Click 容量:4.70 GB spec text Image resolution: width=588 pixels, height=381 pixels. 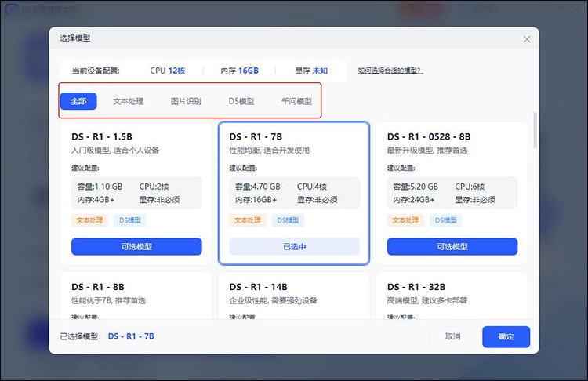point(258,187)
